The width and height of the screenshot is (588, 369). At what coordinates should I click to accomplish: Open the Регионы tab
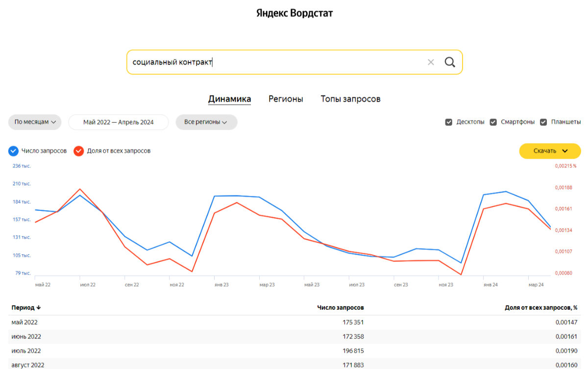click(x=286, y=99)
